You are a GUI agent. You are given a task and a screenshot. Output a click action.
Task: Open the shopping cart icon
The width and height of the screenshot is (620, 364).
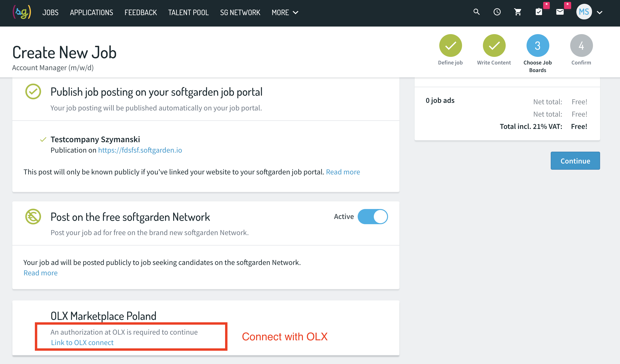tap(518, 12)
